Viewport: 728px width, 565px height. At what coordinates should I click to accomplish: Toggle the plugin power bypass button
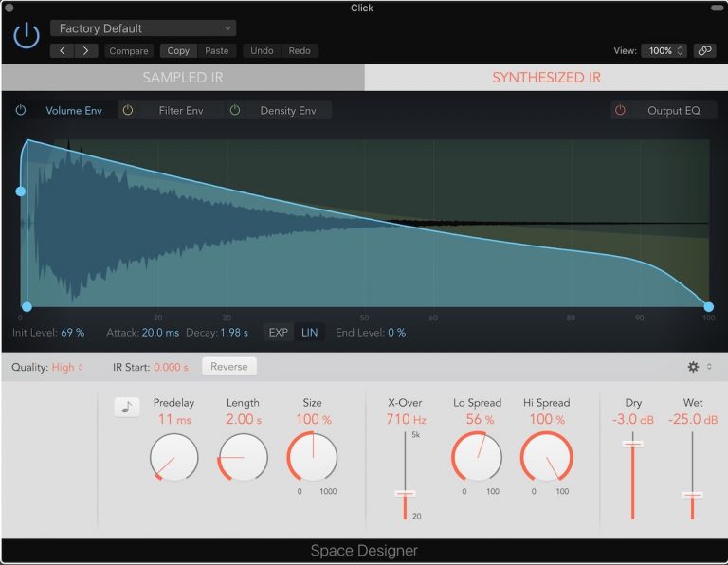27,37
